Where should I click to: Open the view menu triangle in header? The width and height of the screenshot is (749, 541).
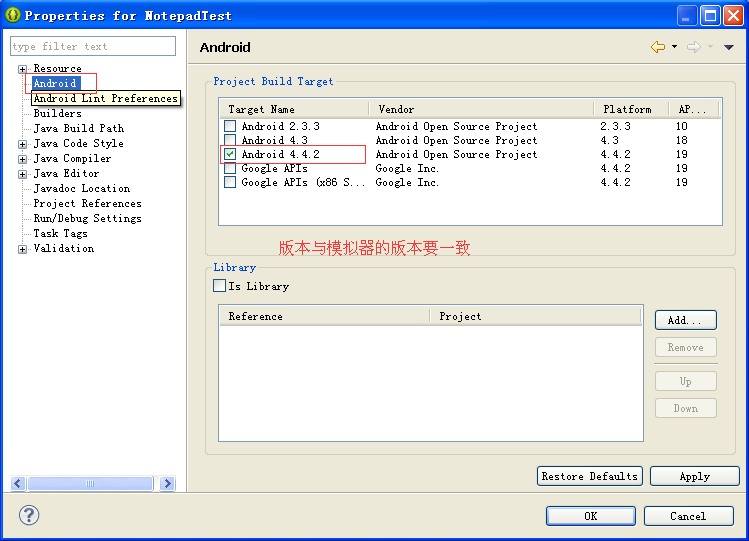728,47
